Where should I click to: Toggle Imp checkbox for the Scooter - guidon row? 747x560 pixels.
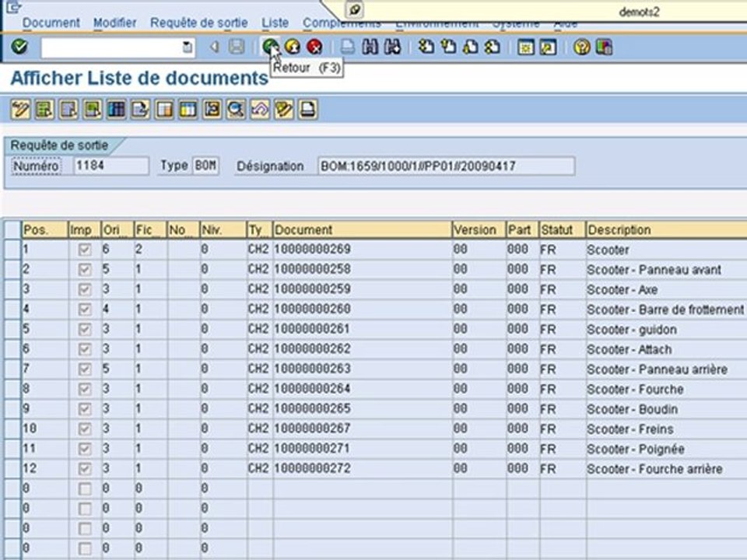tap(85, 329)
